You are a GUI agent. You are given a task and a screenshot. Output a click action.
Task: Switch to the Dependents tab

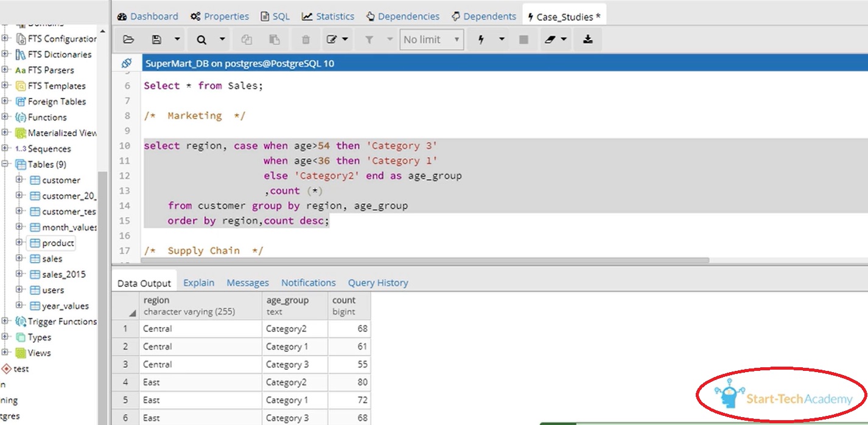click(x=484, y=16)
